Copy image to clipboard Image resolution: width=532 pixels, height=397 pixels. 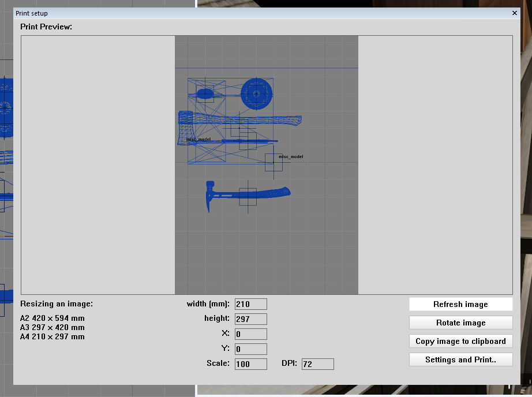460,341
